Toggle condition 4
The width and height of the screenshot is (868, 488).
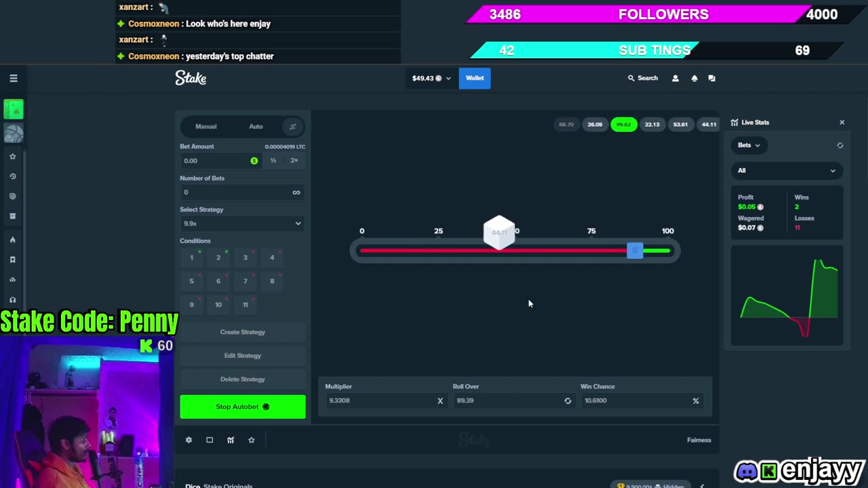[x=272, y=258]
